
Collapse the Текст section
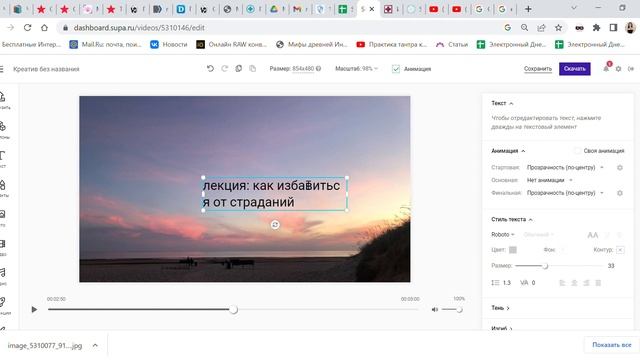[x=502, y=103]
